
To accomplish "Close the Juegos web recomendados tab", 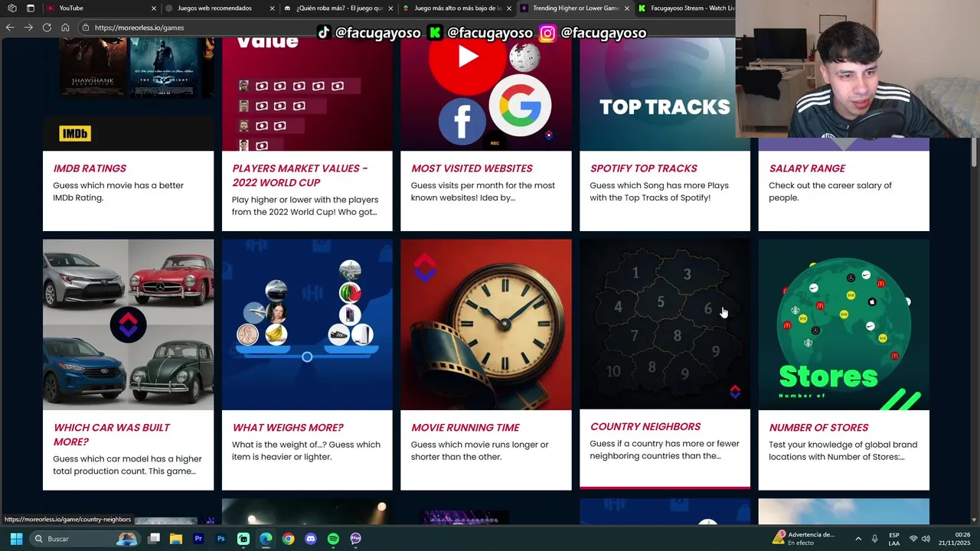I will pos(273,8).
